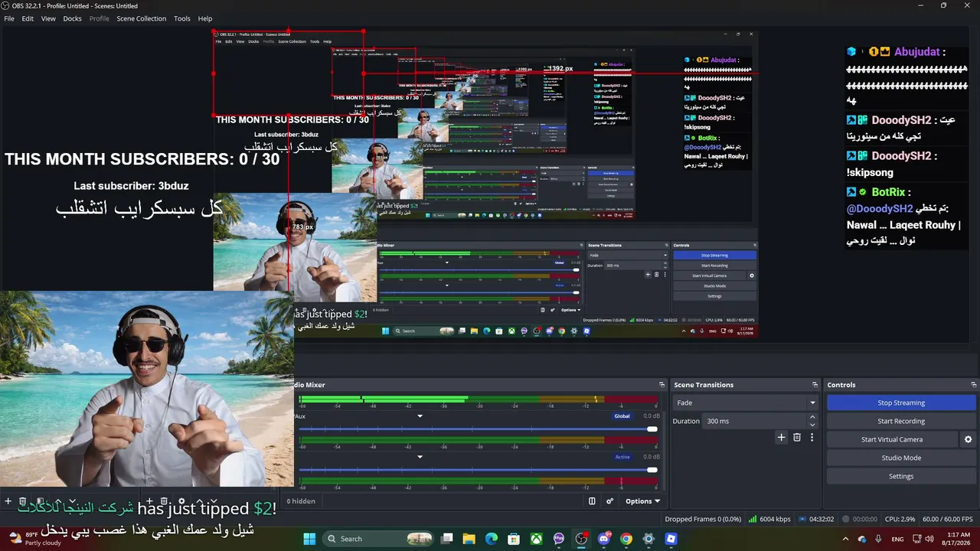Float the Audio Mixer dock
Screen dimensions: 980x551
pyautogui.click(x=661, y=385)
